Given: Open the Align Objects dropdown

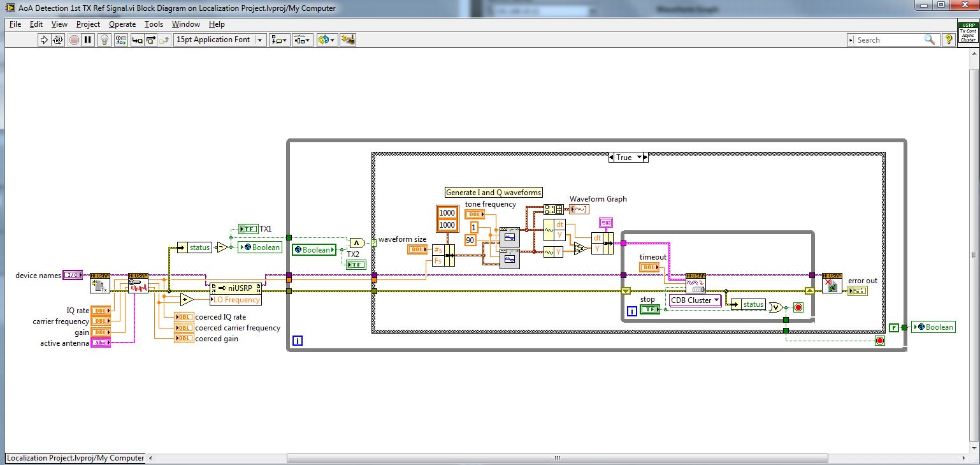Looking at the screenshot, I should coord(279,40).
